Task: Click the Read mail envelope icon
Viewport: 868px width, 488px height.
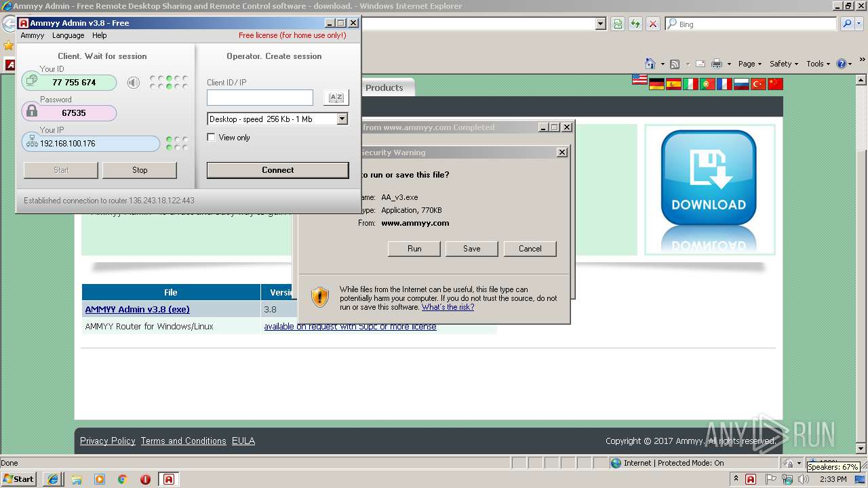Action: click(701, 64)
